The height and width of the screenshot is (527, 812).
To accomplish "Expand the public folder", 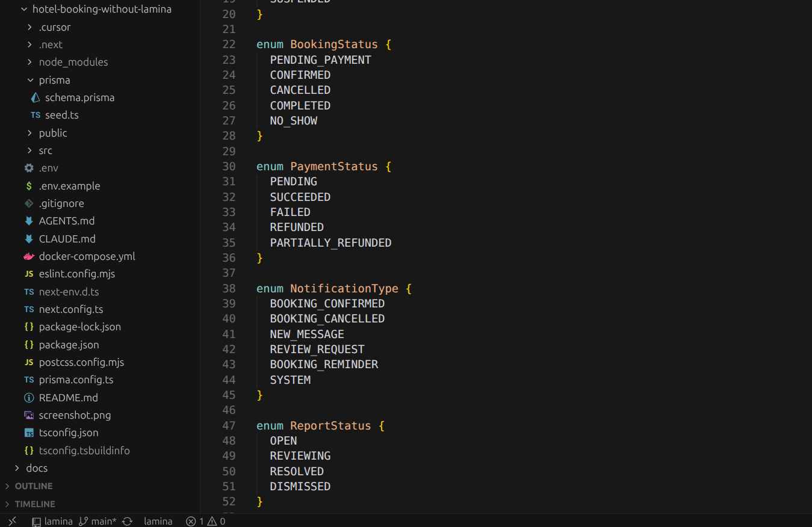I will click(x=30, y=133).
